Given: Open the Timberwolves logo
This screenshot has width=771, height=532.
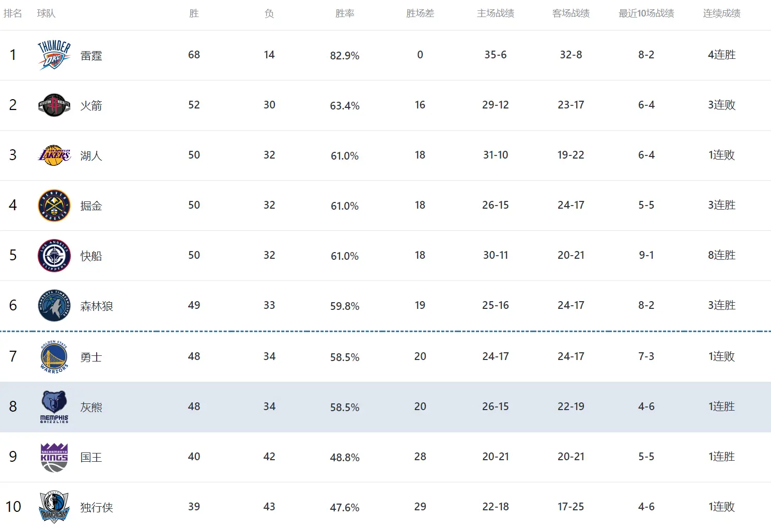Looking at the screenshot, I should coord(54,306).
